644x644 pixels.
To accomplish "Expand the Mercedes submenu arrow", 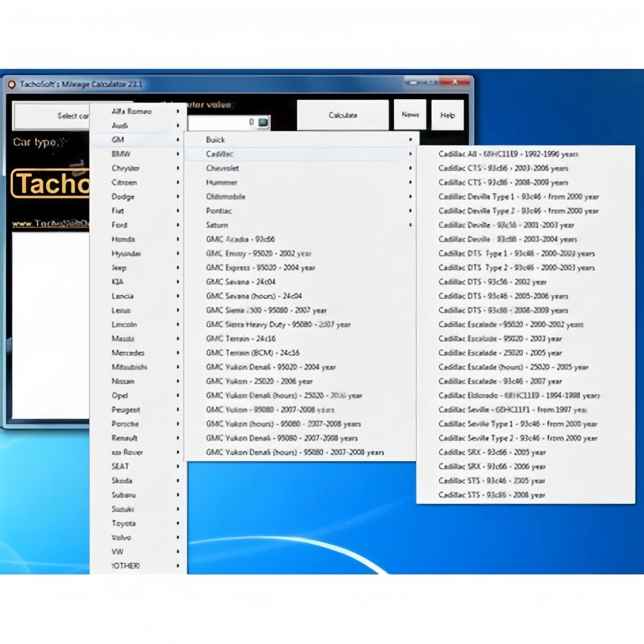I will [x=178, y=353].
